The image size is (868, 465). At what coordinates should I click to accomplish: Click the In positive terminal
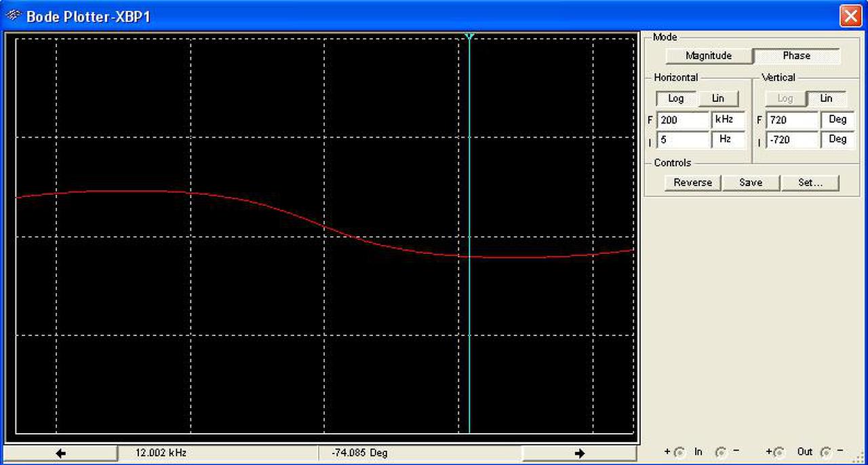tap(679, 452)
